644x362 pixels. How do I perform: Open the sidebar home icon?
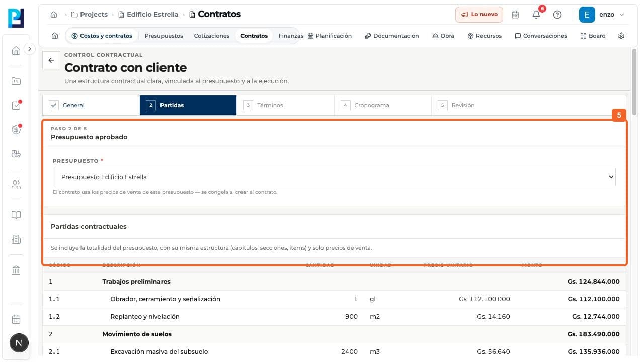pyautogui.click(x=16, y=50)
